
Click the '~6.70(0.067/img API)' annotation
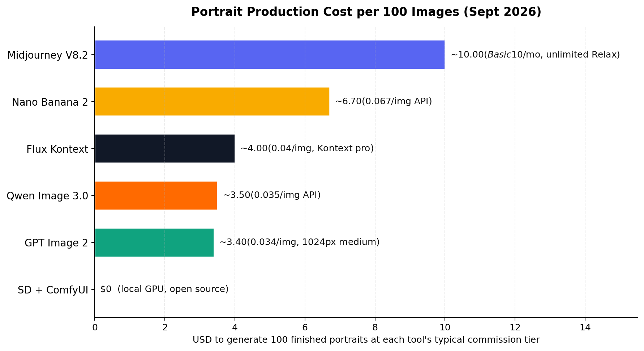(383, 101)
